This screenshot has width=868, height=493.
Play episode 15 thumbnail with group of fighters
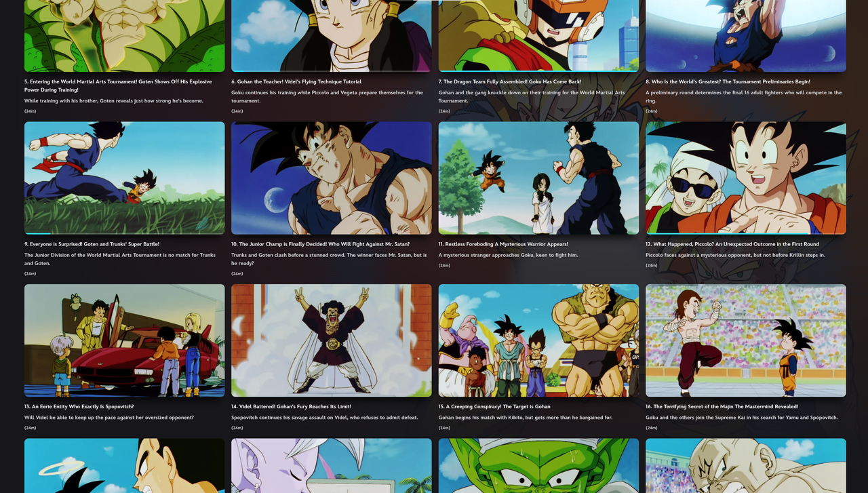(x=538, y=340)
